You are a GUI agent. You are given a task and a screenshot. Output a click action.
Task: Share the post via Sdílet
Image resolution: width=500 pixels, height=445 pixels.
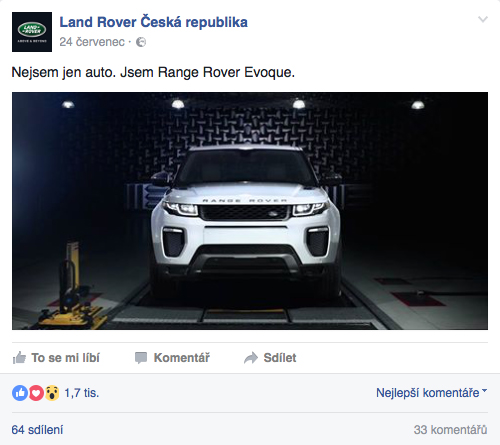click(x=280, y=358)
